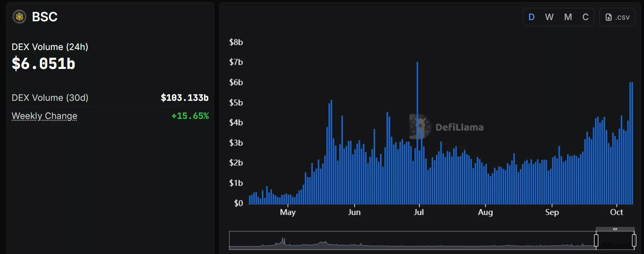
Task: Click the green +15.65% weekly change value
Action: pyautogui.click(x=190, y=116)
